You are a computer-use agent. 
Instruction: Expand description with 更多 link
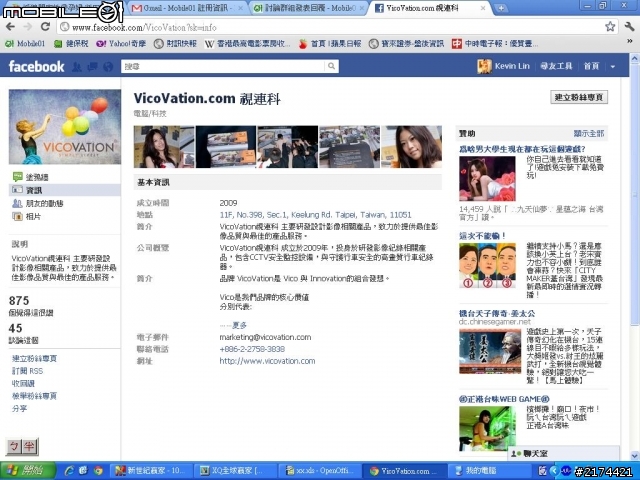click(x=239, y=325)
